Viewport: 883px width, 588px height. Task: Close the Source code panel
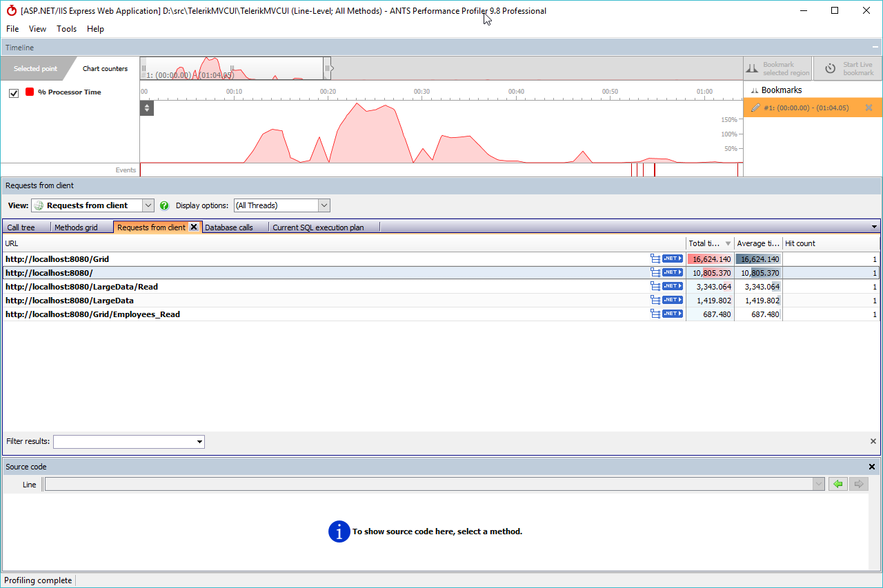click(872, 467)
